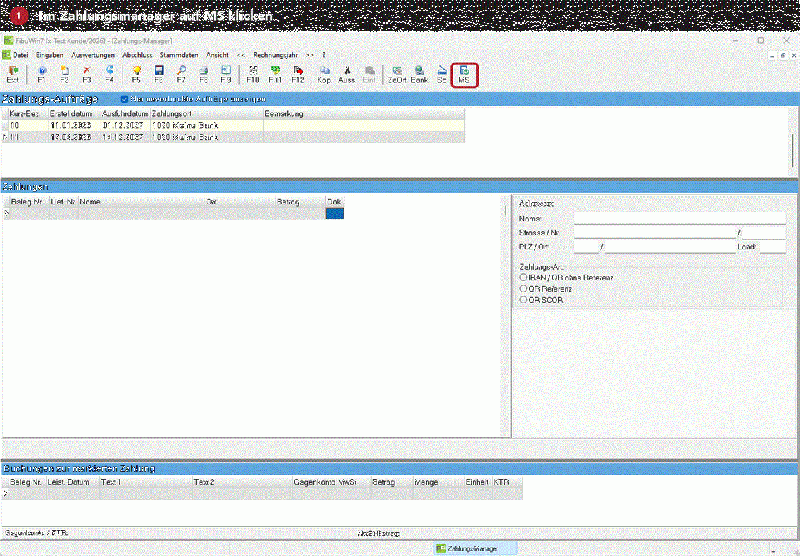Click the F7 search magnifier icon

click(x=181, y=74)
